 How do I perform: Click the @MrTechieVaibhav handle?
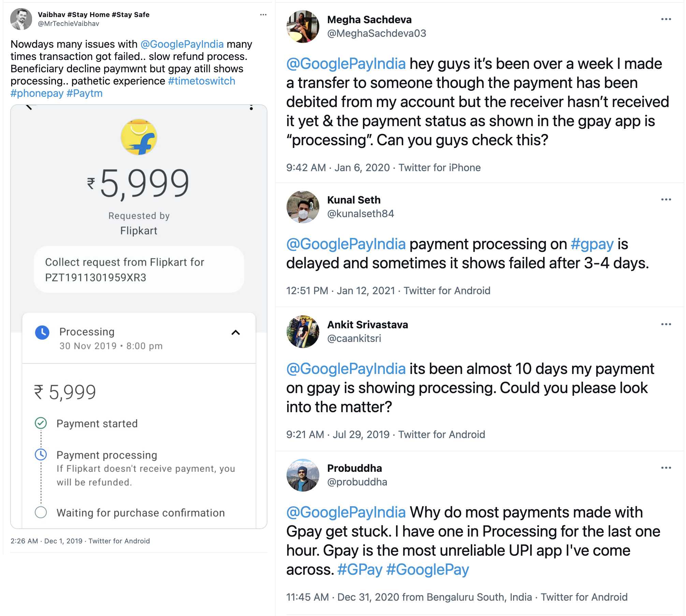(68, 24)
